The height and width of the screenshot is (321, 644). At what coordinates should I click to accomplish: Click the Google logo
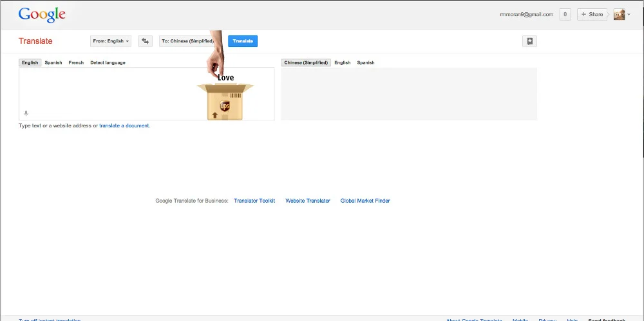[x=42, y=15]
